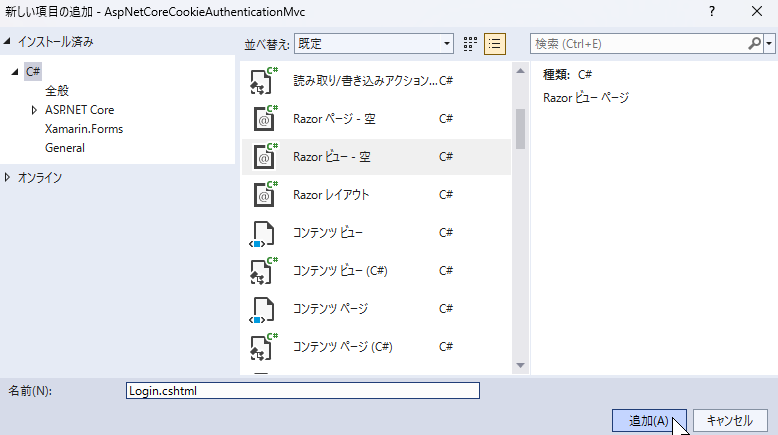
Task: Switch to list view layout
Action: 495,44
